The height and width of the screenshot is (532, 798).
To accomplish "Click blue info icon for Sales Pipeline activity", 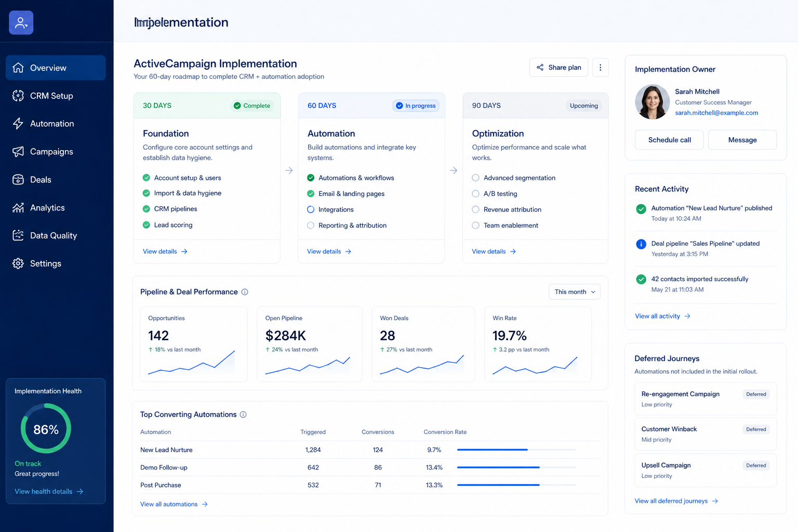I will (x=641, y=244).
